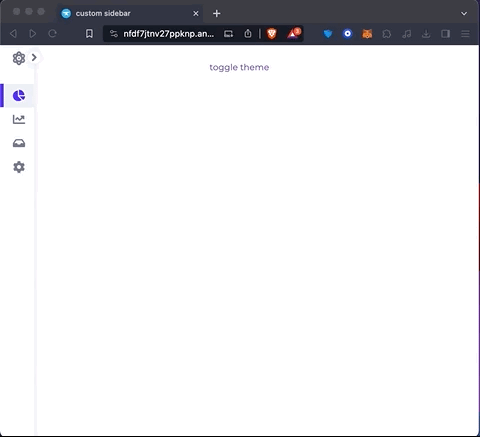Open the pie chart dashboard item
The width and height of the screenshot is (480, 437).
click(x=19, y=96)
